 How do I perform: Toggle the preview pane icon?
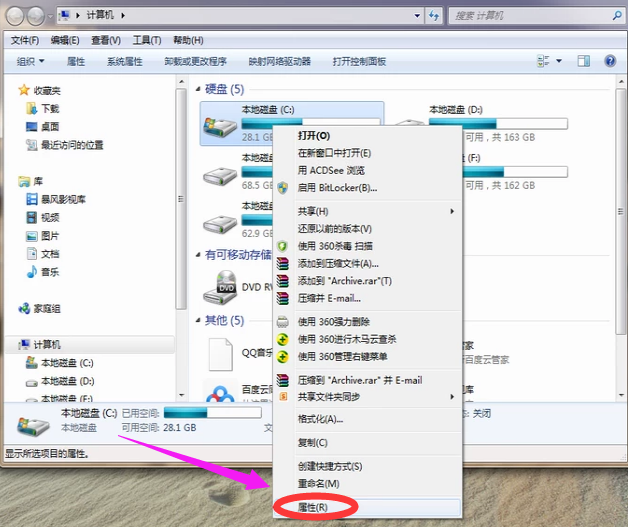[583, 61]
